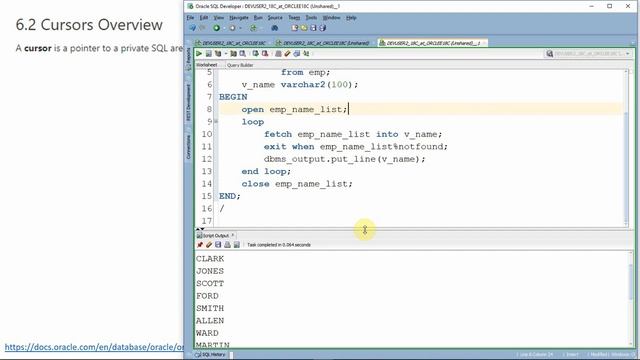Open the View menu
The width and height of the screenshot is (640, 360).
219,18
